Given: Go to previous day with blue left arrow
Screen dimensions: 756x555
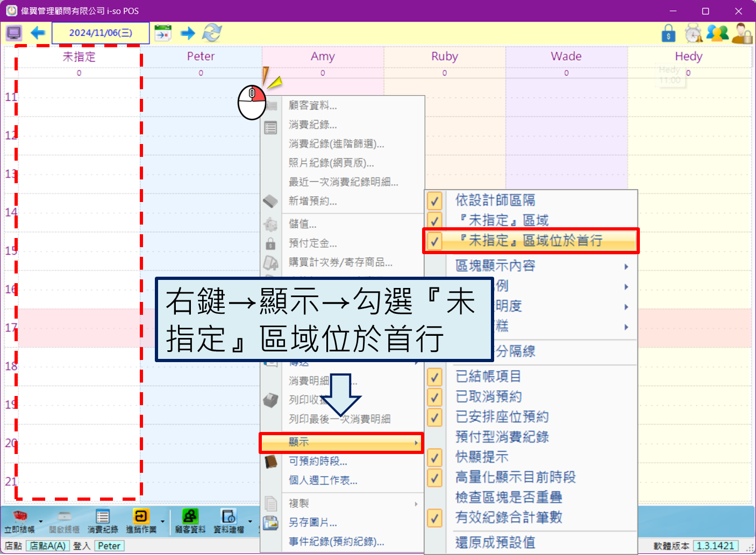Looking at the screenshot, I should 38,33.
